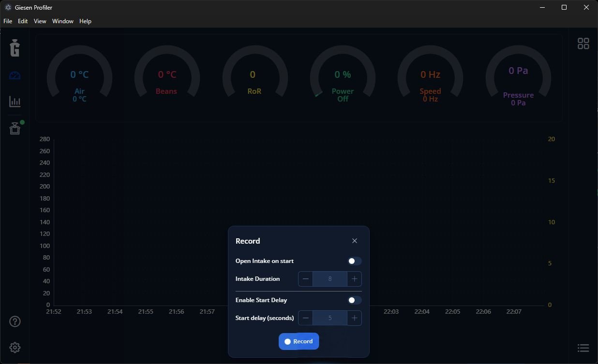Click the Giesen logo in the sidebar

[x=15, y=47]
